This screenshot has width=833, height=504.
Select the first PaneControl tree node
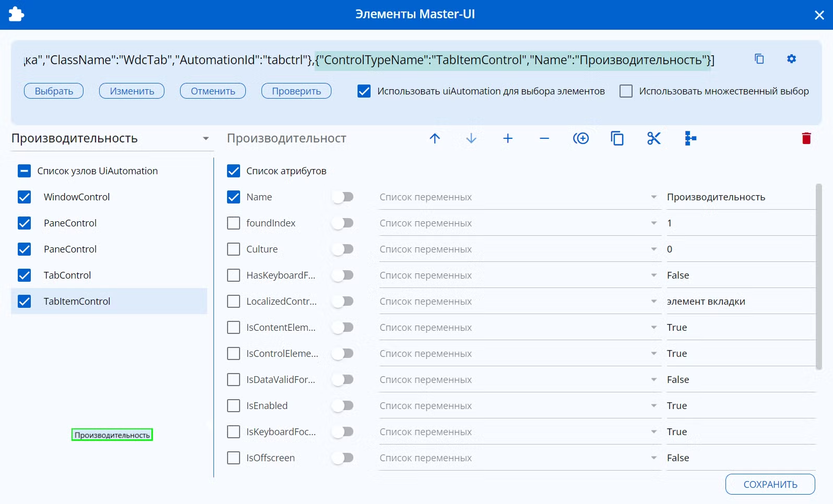[x=109, y=223]
